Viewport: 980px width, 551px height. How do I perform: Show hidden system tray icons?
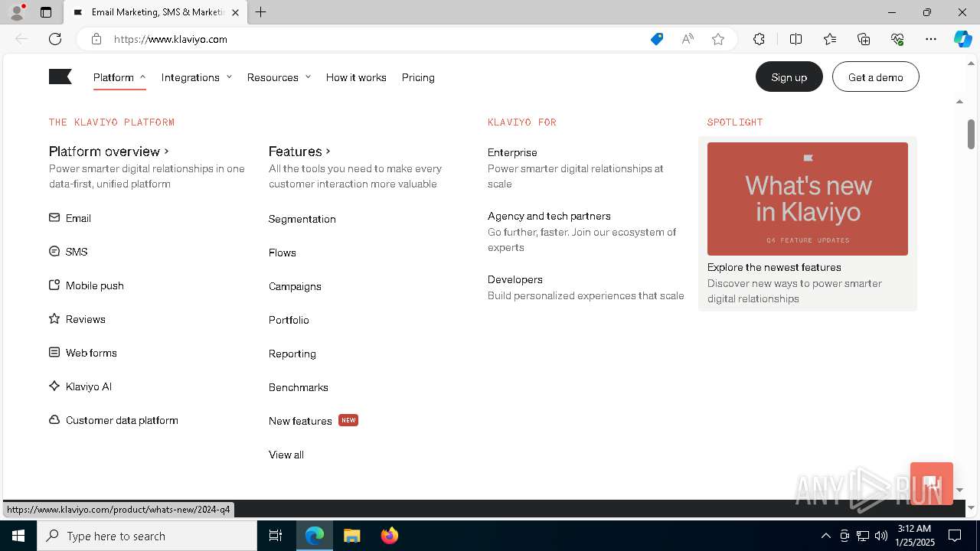pyautogui.click(x=825, y=536)
